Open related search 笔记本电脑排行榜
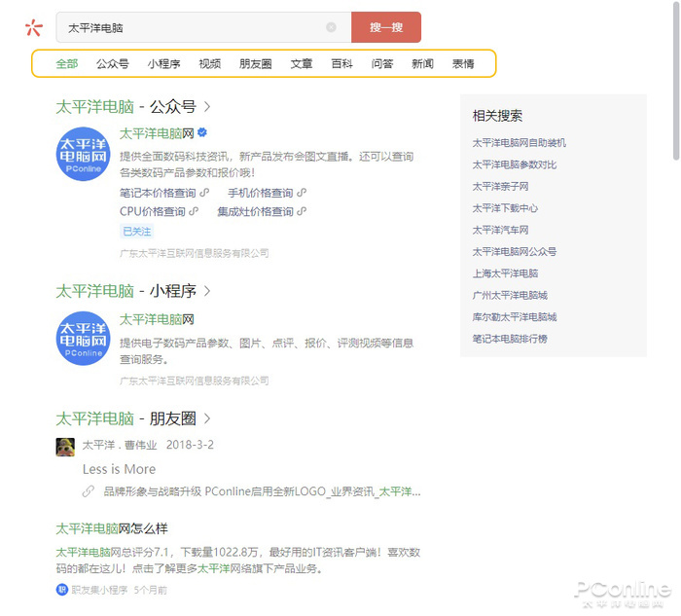 tap(510, 339)
